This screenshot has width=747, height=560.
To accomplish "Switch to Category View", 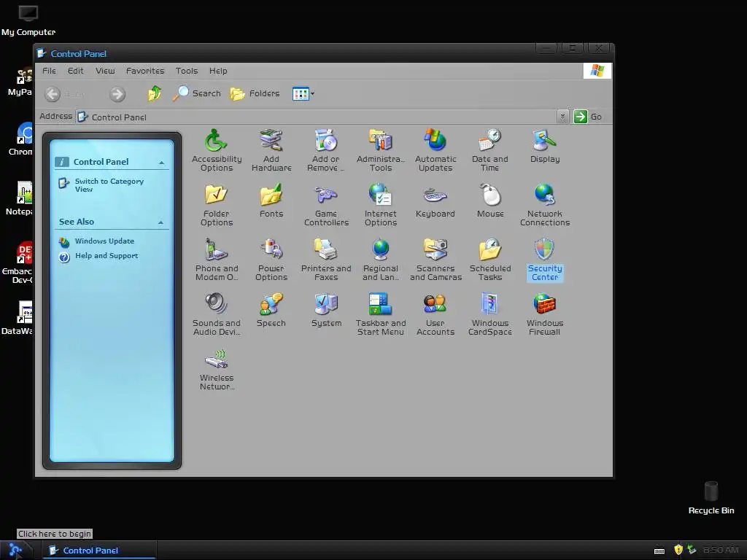I will click(109, 184).
